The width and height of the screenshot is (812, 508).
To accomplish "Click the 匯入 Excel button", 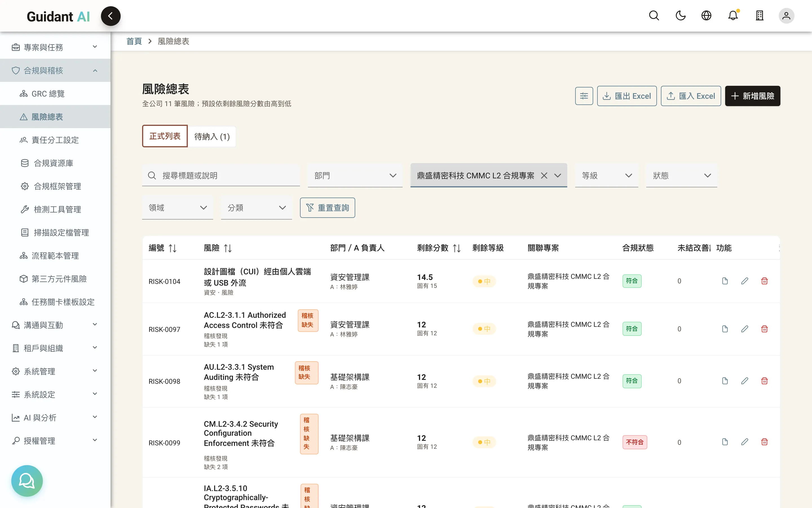I will click(691, 96).
